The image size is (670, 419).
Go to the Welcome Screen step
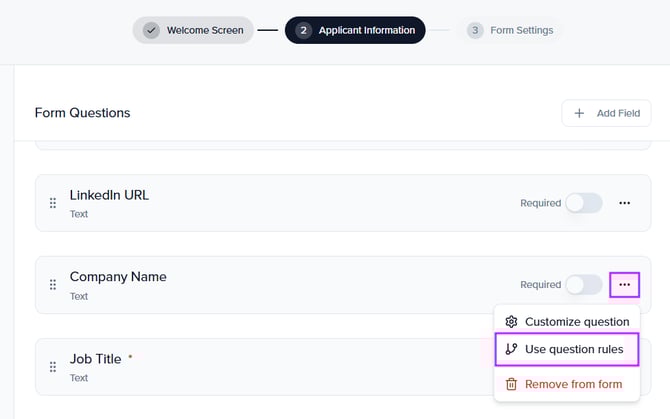pyautogui.click(x=194, y=30)
